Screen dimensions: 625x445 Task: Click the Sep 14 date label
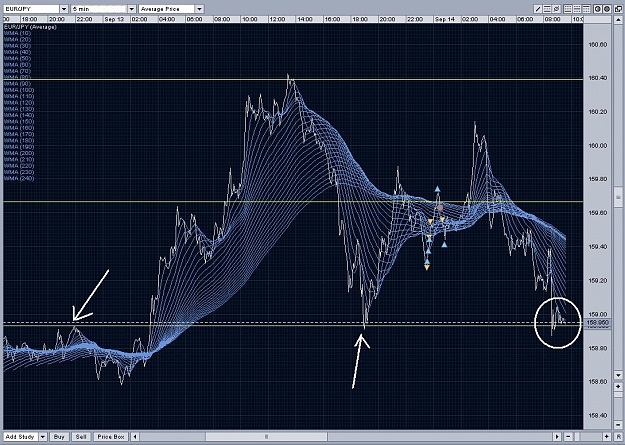click(x=444, y=19)
